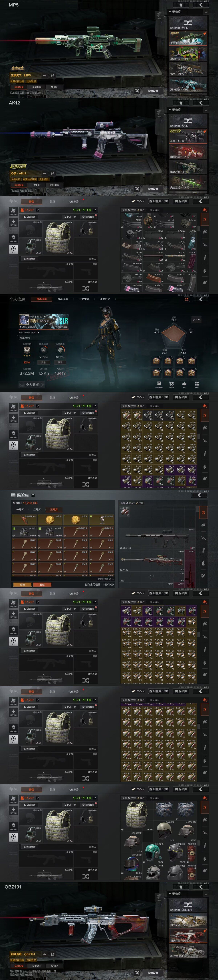Open the four-square more icon on profile
This screenshot has height=980, width=218.
197,384
